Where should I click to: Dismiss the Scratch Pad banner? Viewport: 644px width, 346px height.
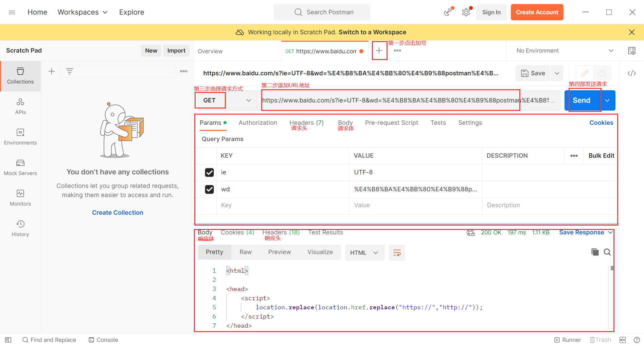(632, 32)
